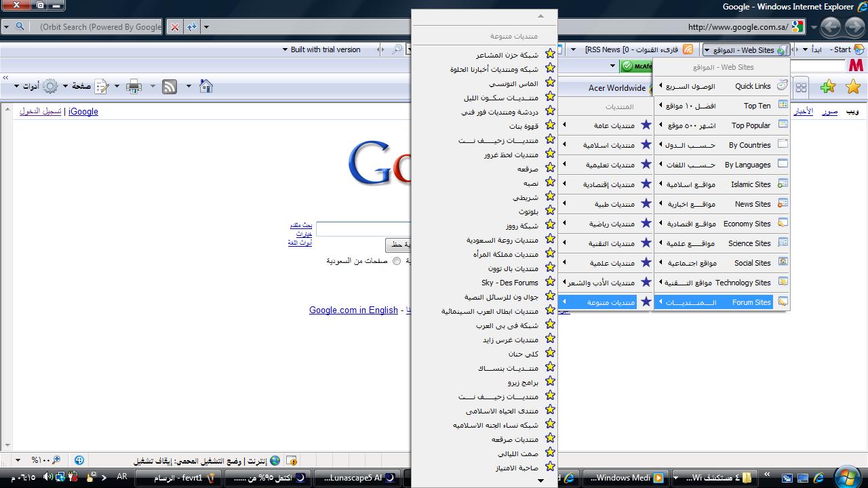Click the Add to Favorites star-plus icon
This screenshot has width=868, height=488.
pyautogui.click(x=827, y=87)
